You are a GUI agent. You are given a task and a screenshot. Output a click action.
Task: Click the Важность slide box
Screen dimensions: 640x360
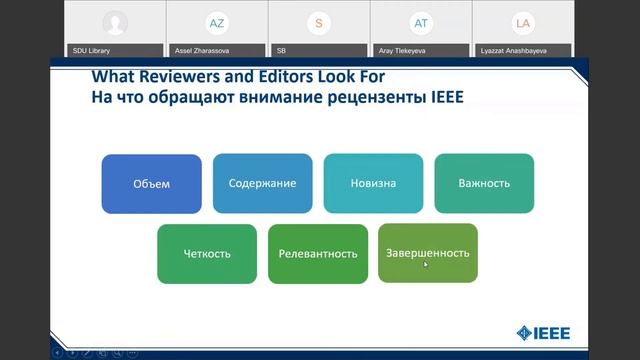484,183
